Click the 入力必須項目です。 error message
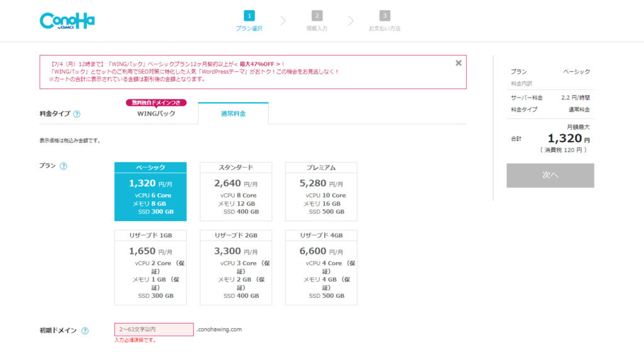Viewport: 644px width, 352px height. 135,340
